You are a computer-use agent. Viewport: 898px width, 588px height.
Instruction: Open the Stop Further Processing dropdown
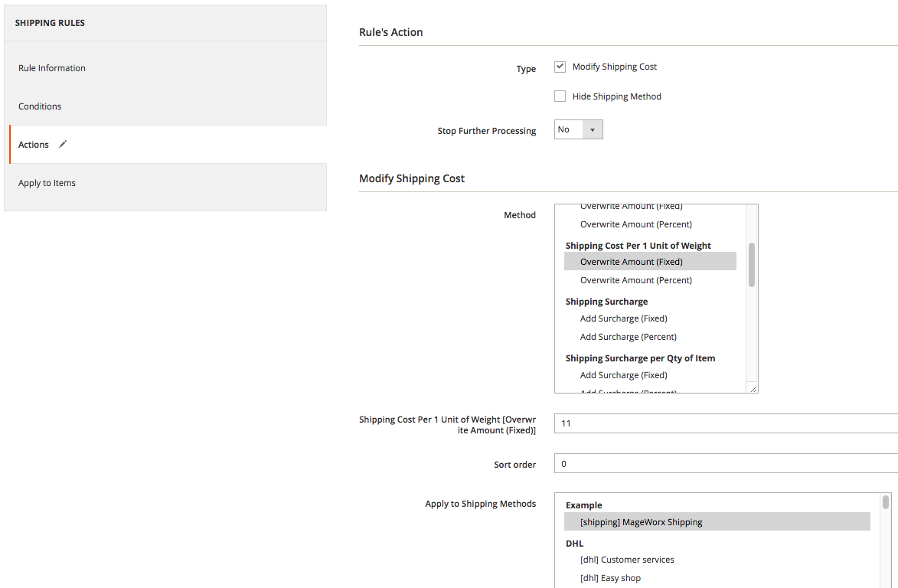(x=578, y=130)
